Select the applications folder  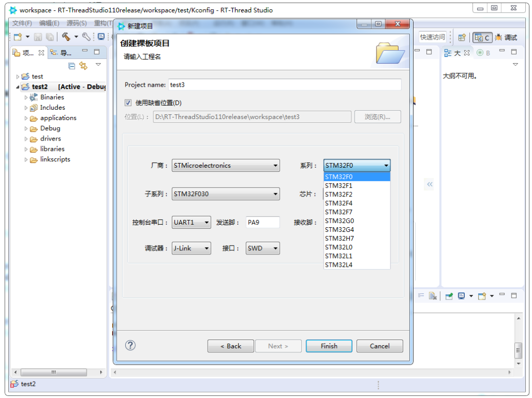point(58,118)
